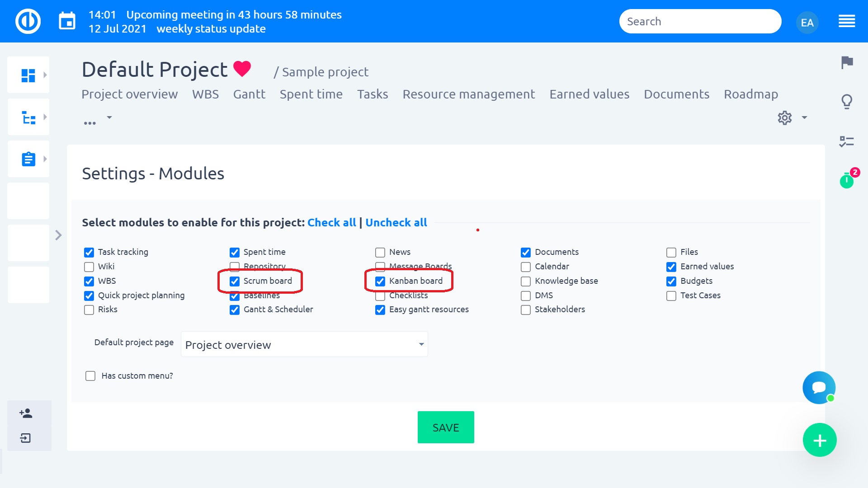Open the Default project page dropdown
This screenshot has height=488, width=868.
click(304, 344)
